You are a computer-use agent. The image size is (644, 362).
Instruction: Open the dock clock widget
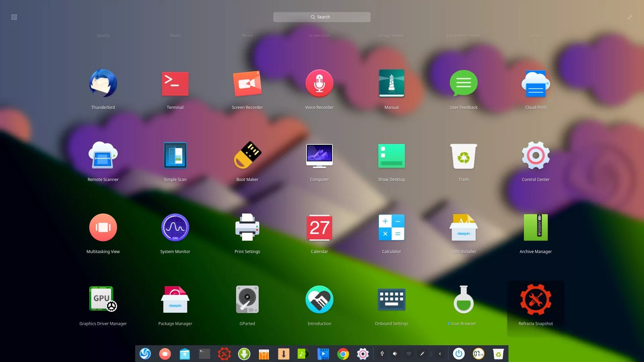click(x=478, y=354)
